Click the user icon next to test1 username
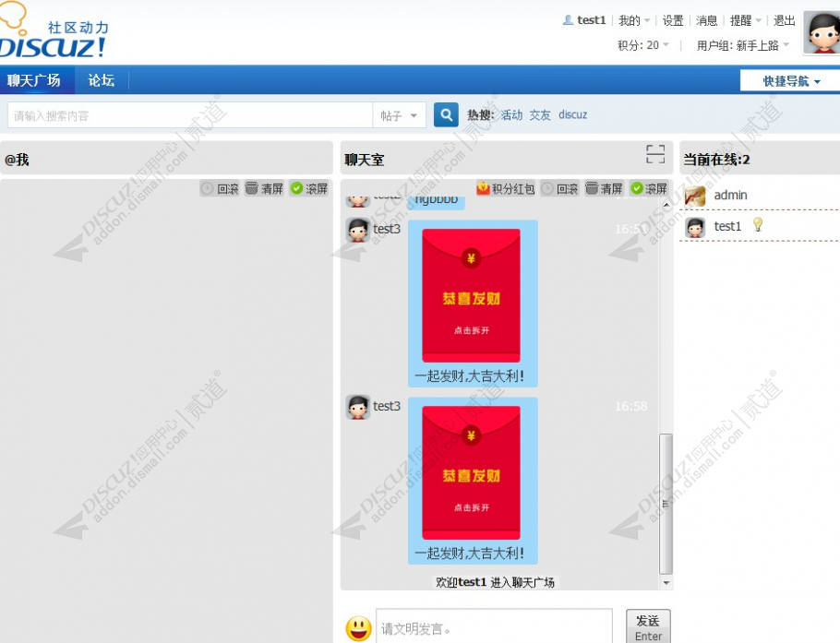 pyautogui.click(x=568, y=20)
